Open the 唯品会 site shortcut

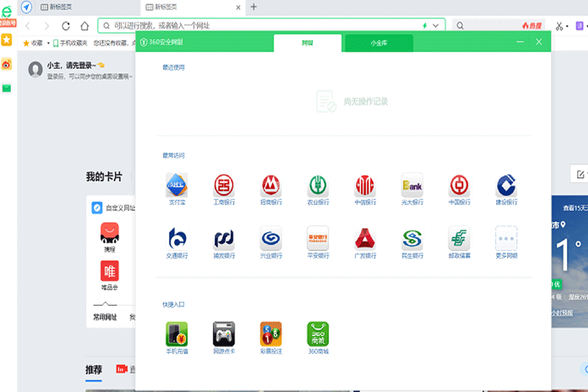110,272
